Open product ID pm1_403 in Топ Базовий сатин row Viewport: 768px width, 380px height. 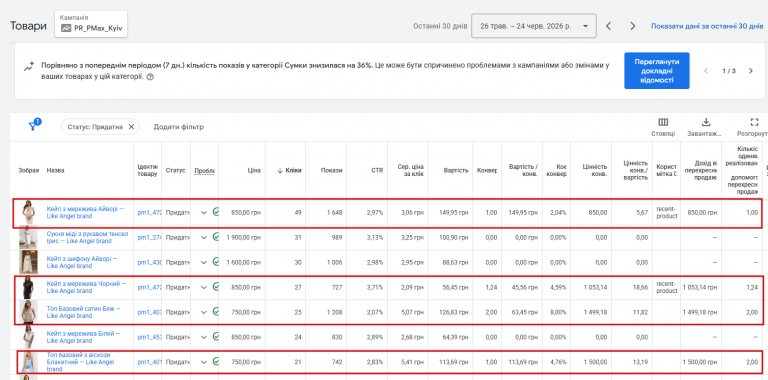(149, 312)
